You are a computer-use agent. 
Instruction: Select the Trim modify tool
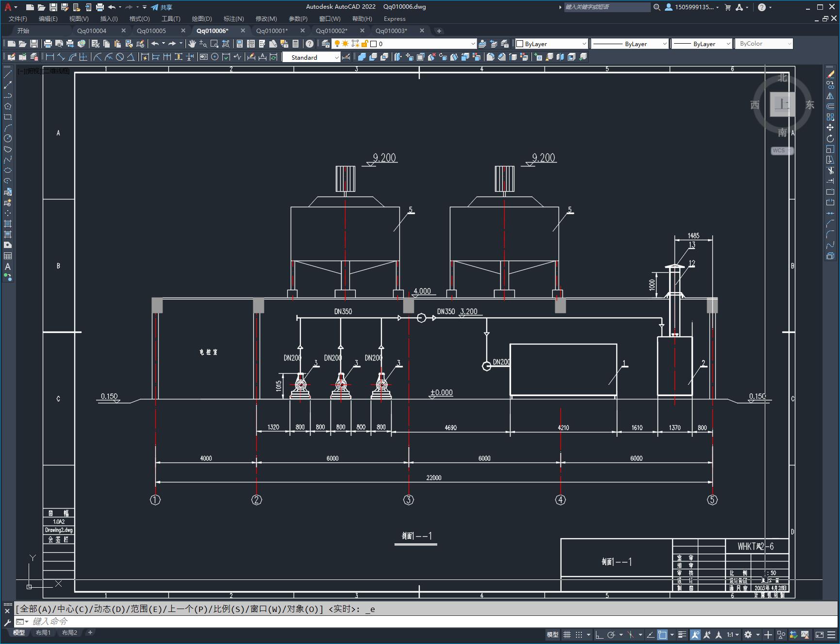pyautogui.click(x=830, y=170)
